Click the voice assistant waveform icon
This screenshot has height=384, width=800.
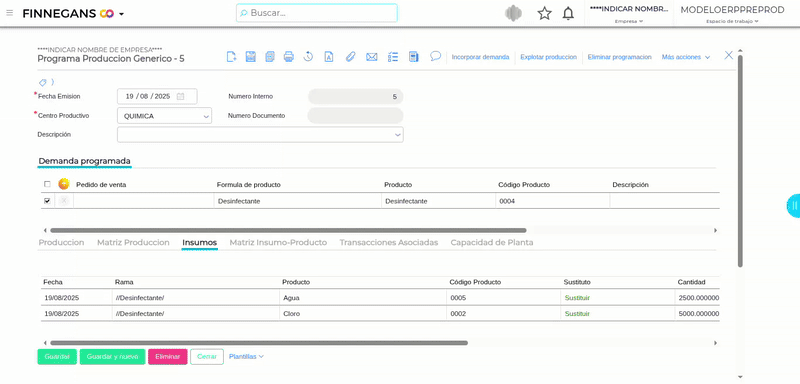coord(513,13)
